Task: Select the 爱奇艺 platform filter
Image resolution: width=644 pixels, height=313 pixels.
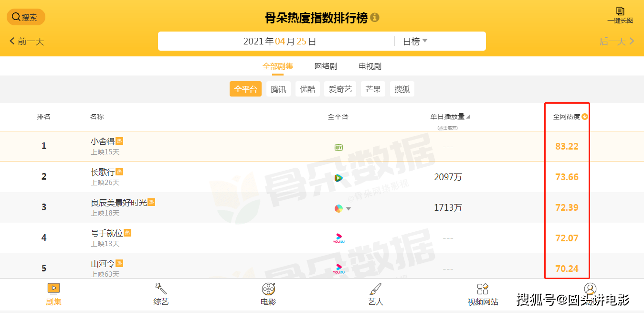Action: click(340, 89)
